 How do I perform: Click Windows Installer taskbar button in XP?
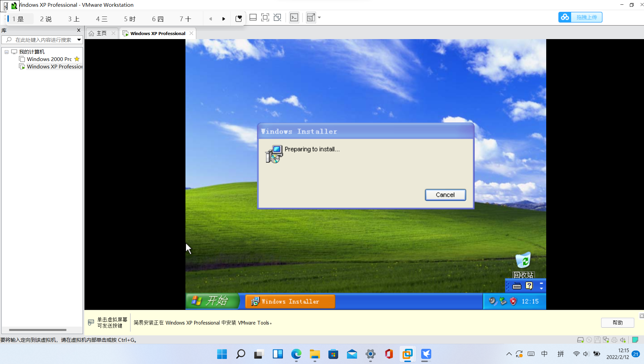click(x=290, y=301)
